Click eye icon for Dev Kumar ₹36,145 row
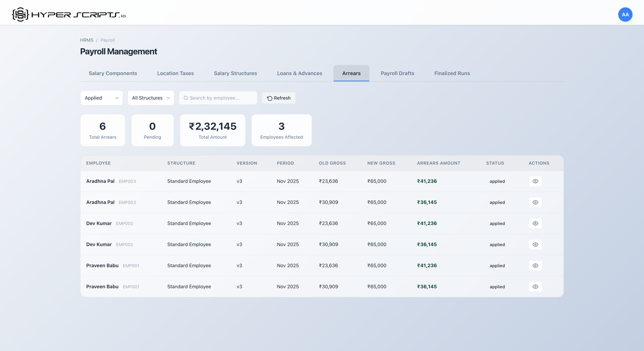The width and height of the screenshot is (644, 351). (535, 244)
